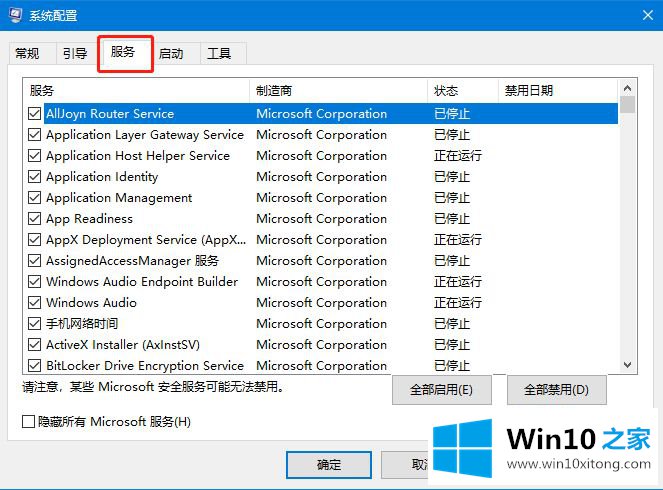The height and width of the screenshot is (490, 663).
Task: Select the 服务 tab
Action: click(x=123, y=52)
